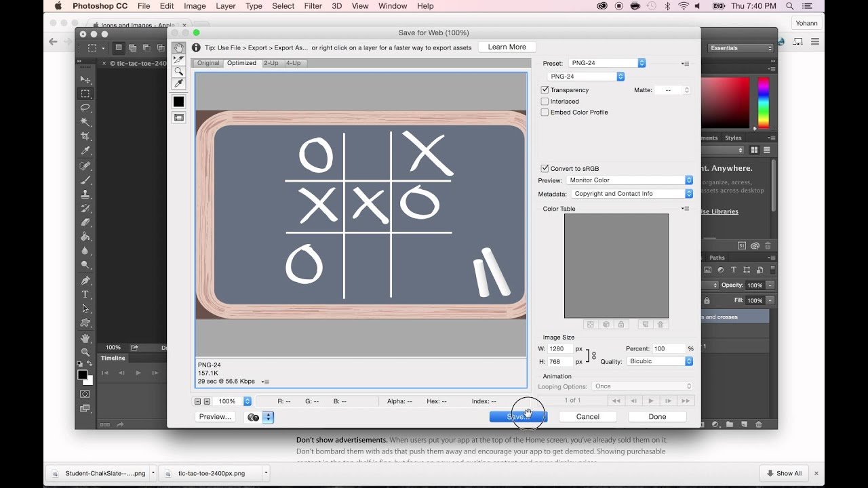Select the Type tool in main toolbar
The height and width of the screenshot is (488, 868).
85,294
